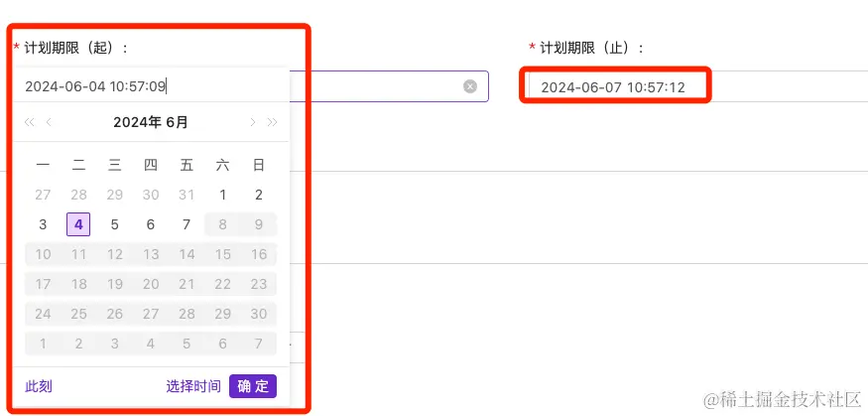Screen dimensions: 868x416
Task: Click disabled date June 8
Action: [x=222, y=224]
